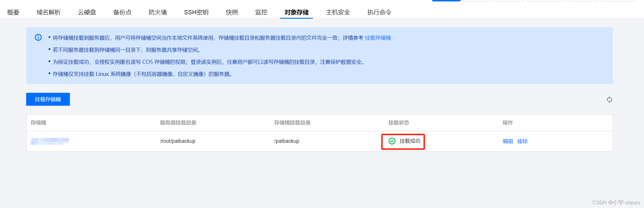Click the green 挂载成功 check icon
644x208 pixels.
(x=392, y=141)
